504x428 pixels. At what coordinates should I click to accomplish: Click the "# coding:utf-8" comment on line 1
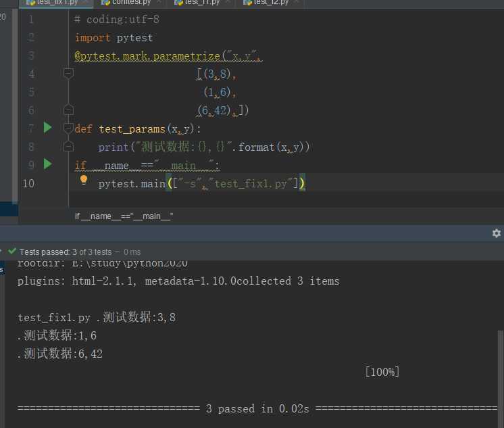117,20
